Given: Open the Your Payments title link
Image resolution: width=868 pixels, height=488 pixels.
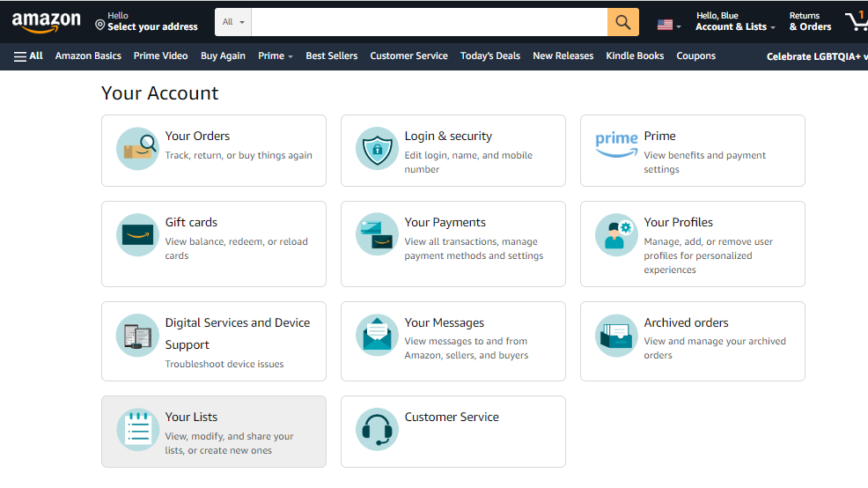Looking at the screenshot, I should (445, 223).
